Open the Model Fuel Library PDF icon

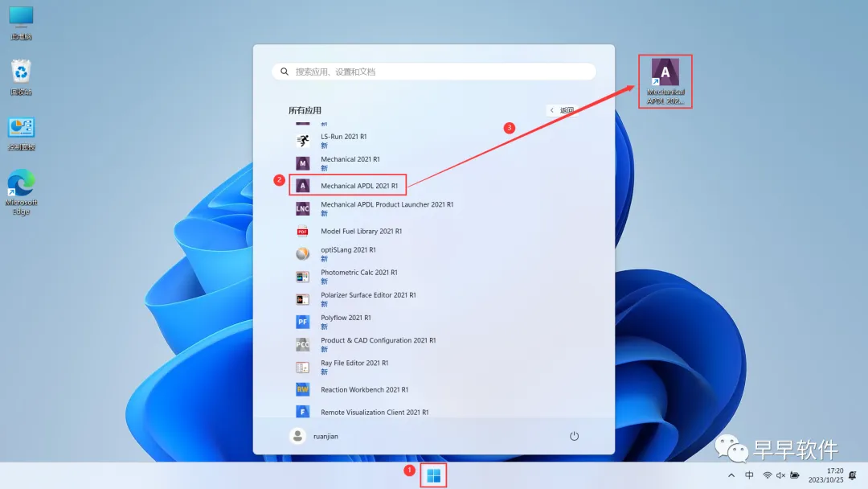(302, 231)
